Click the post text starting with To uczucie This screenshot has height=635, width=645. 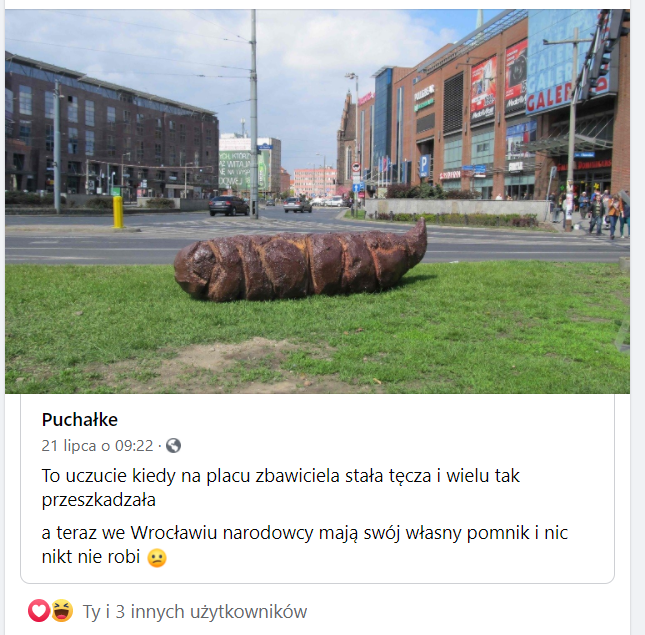281,488
